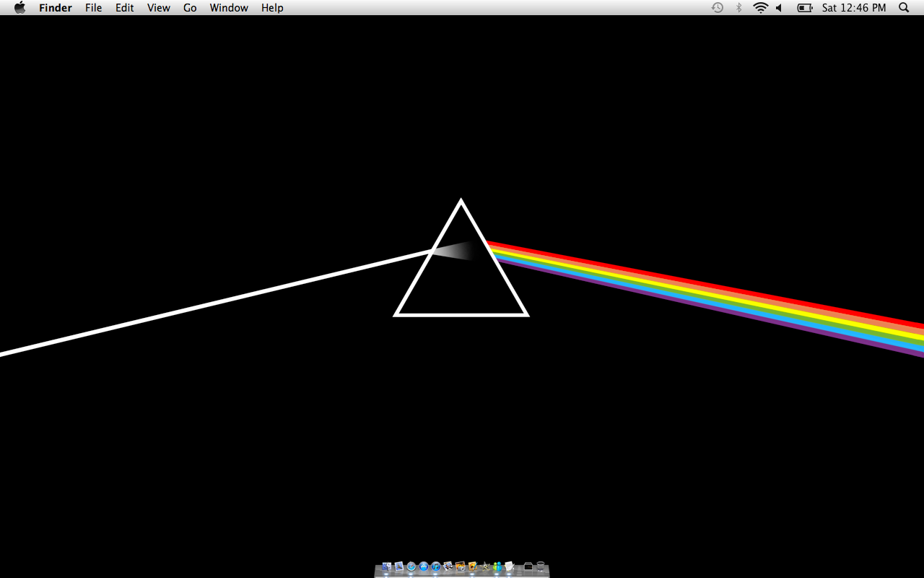Open the Edit menu
924x578 pixels.
point(125,8)
